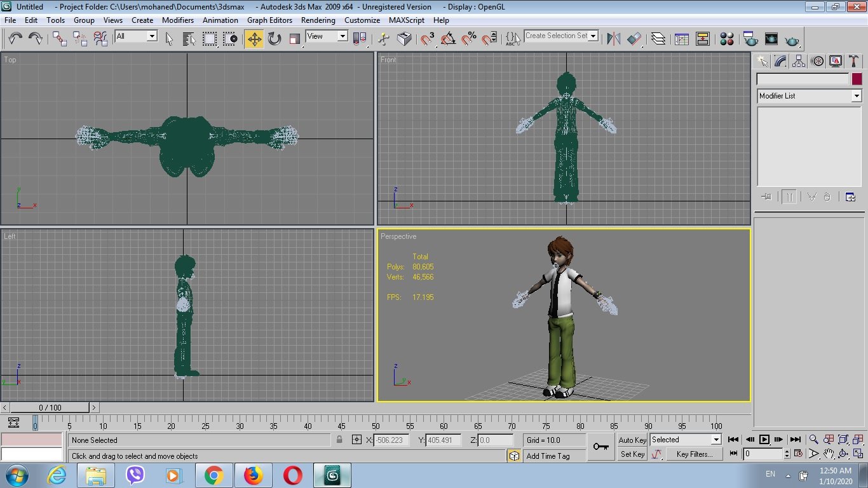This screenshot has height=488, width=868.
Task: Toggle Auto Key animation mode
Action: (x=631, y=440)
